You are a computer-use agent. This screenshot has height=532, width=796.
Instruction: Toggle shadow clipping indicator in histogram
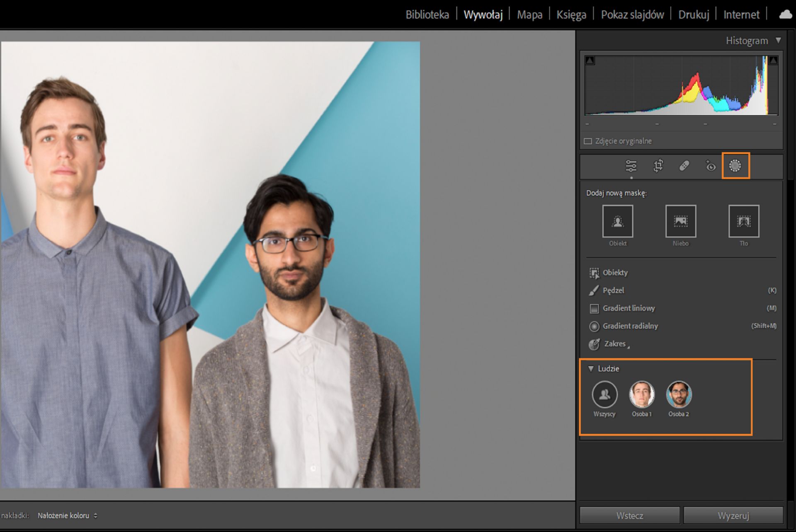pos(590,61)
